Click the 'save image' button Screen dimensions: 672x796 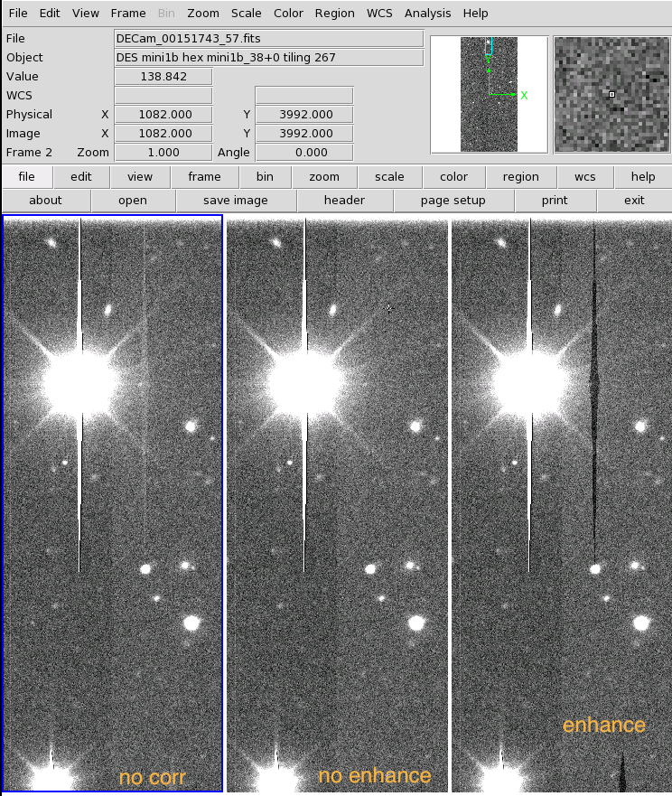[x=235, y=201]
